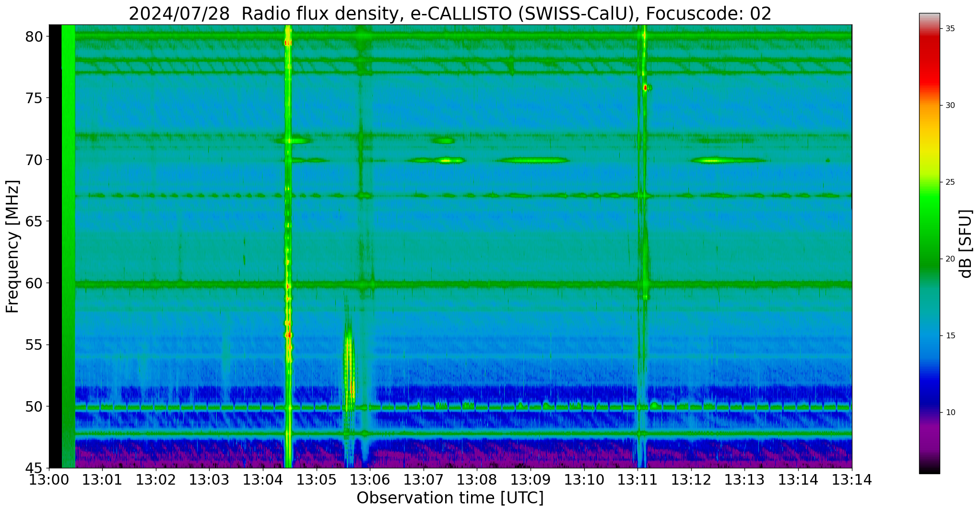Click the 13:13 time tick label
The image size is (980, 512).
[745, 480]
